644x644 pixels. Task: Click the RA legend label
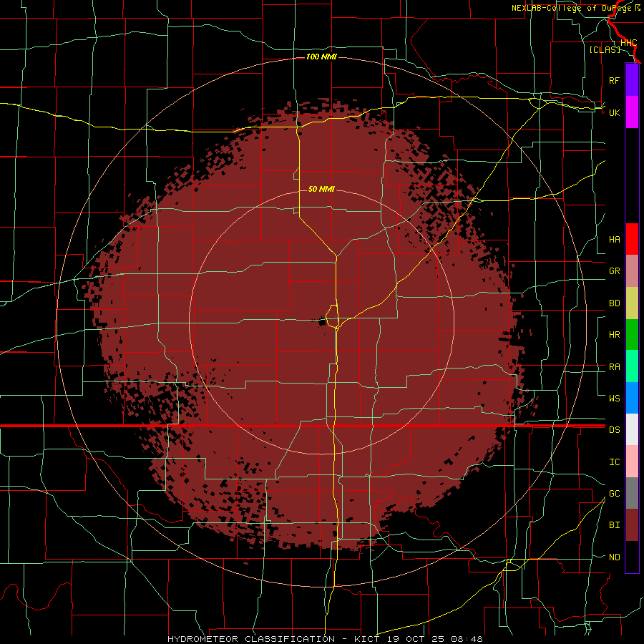point(614,366)
